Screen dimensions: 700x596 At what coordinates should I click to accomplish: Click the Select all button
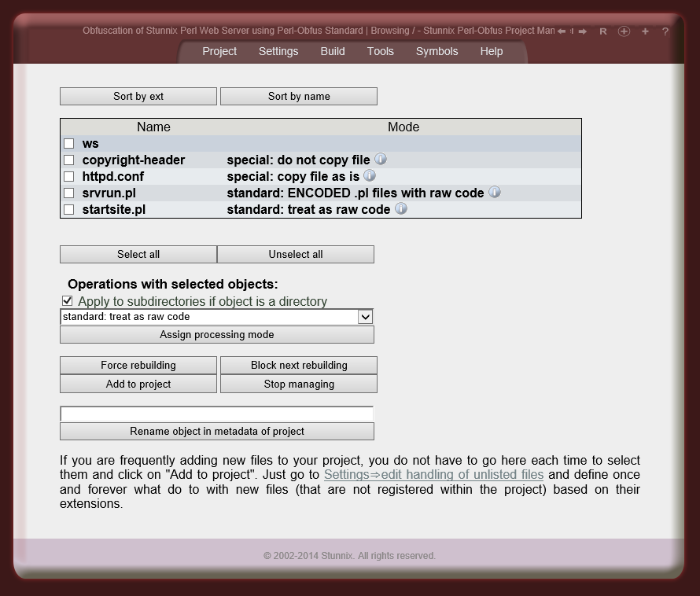point(138,254)
